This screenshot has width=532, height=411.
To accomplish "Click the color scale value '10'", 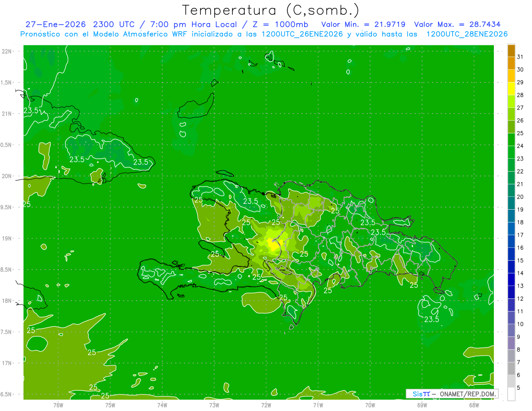I will (520, 324).
